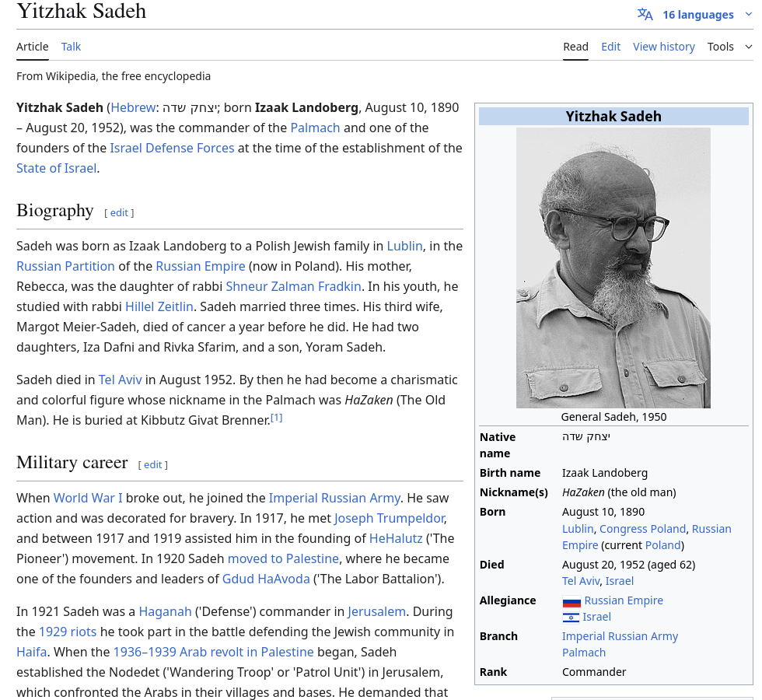Open Poland link in infobox Born row
762x700 pixels.
662,545
